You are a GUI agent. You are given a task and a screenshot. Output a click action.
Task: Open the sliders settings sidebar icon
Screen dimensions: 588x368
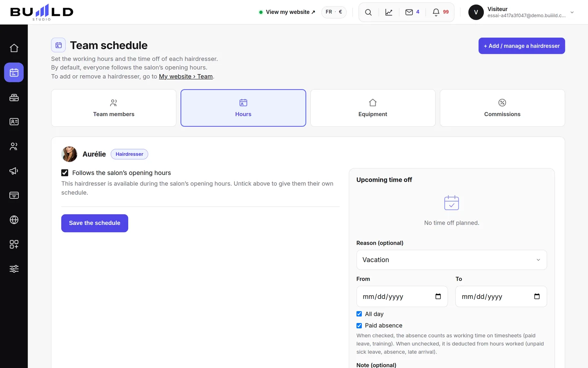[x=14, y=269]
